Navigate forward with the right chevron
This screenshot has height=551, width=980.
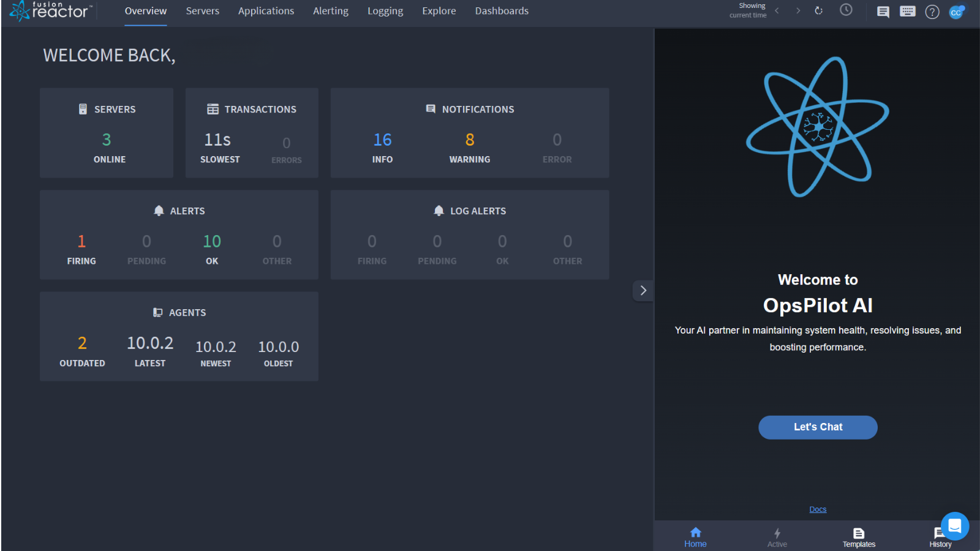point(798,10)
